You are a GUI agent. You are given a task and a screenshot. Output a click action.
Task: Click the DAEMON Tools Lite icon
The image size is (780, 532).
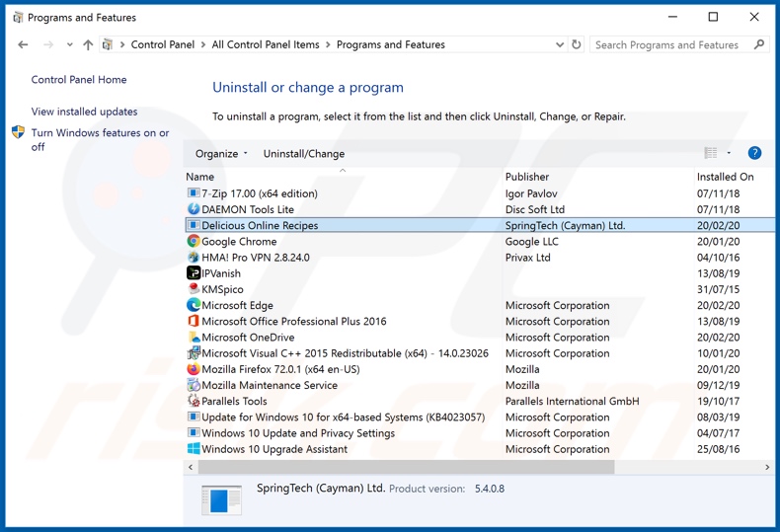point(193,209)
